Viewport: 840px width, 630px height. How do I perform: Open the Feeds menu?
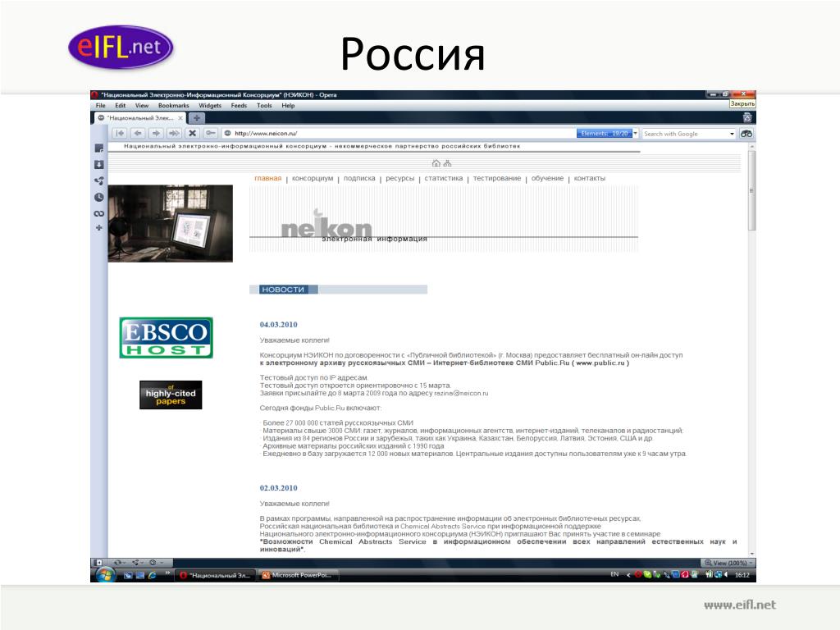[x=239, y=106]
